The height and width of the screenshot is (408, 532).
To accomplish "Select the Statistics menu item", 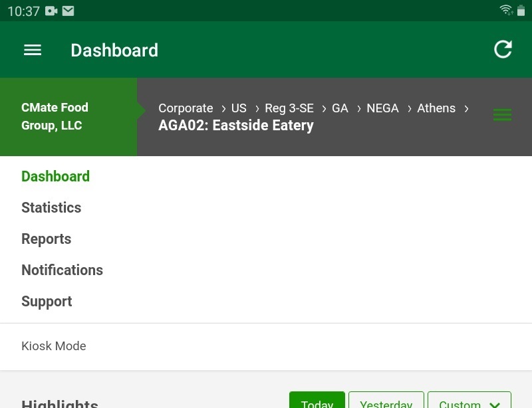I will [x=51, y=207].
